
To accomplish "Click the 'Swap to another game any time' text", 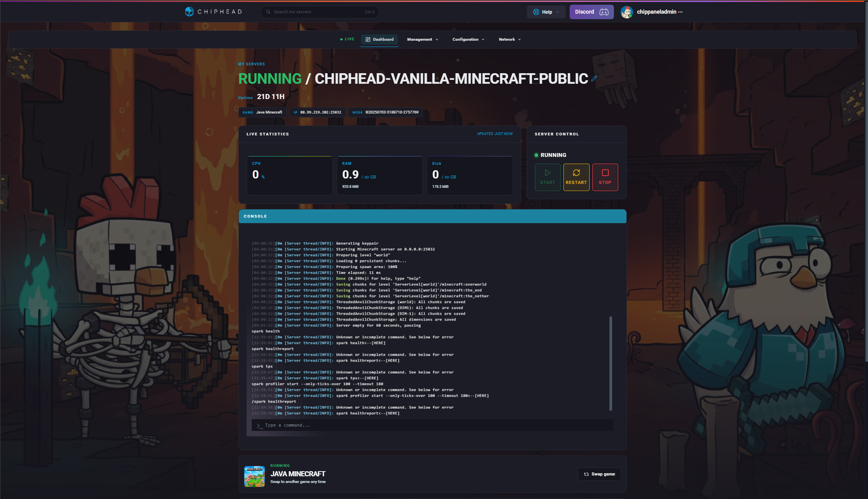I will (298, 482).
